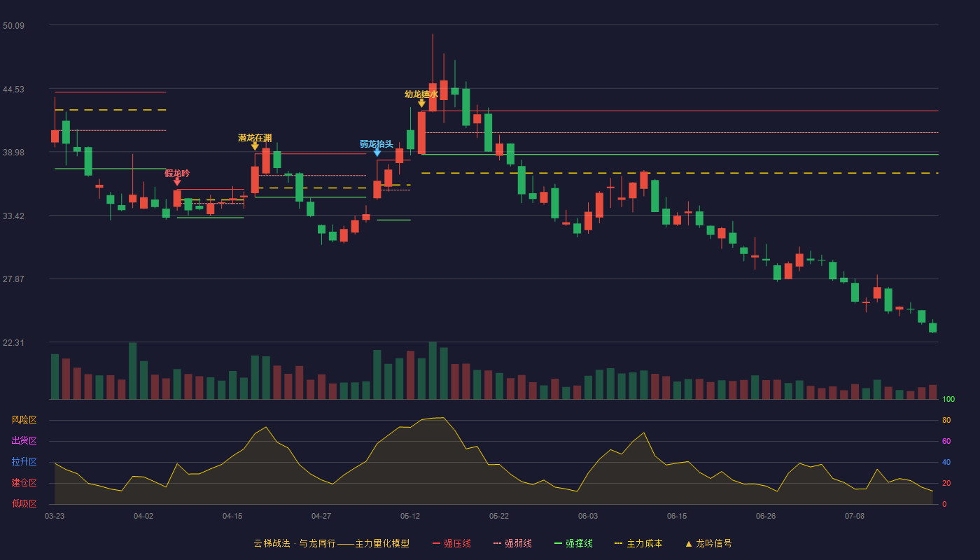Click the 03-23 date label
This screenshot has height=560, width=980.
coord(55,516)
